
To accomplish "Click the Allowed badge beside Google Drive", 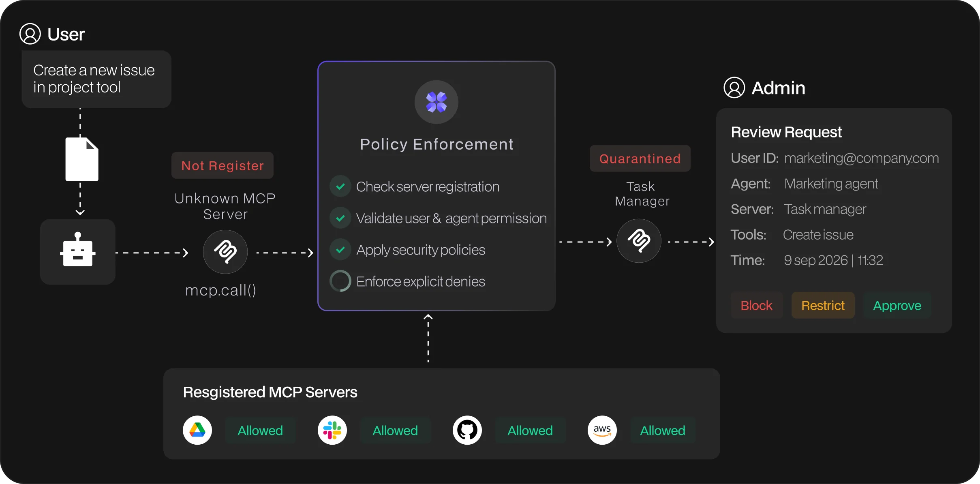I will coord(260,430).
